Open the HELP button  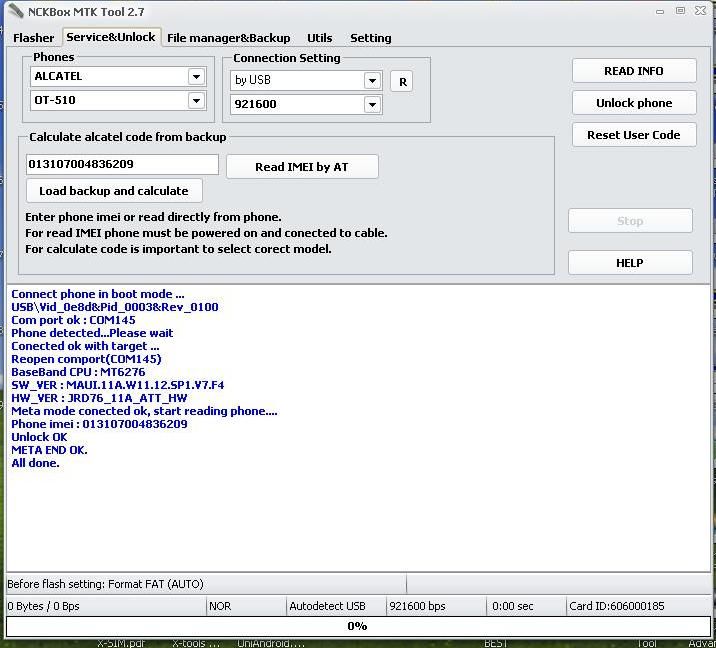pos(630,263)
